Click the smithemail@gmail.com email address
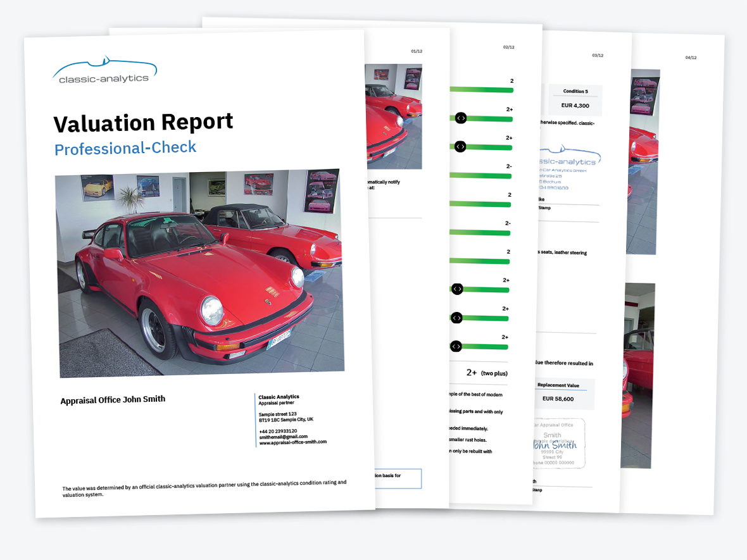Screen dimensions: 747x560 click(x=283, y=437)
